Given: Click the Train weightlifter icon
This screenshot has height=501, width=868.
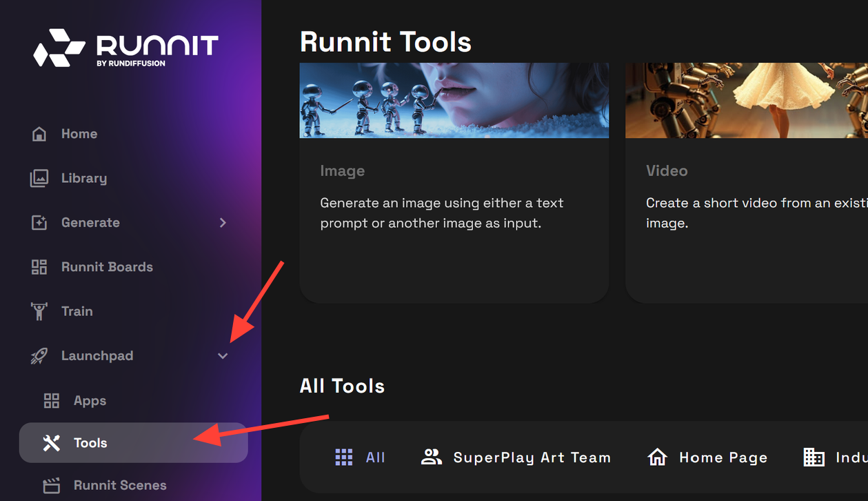Looking at the screenshot, I should (39, 311).
